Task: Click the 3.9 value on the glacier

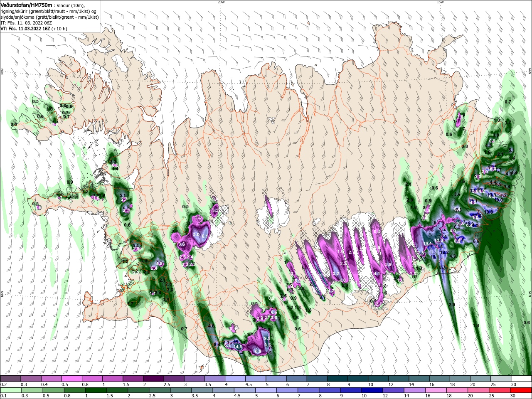Action: pyautogui.click(x=388, y=264)
